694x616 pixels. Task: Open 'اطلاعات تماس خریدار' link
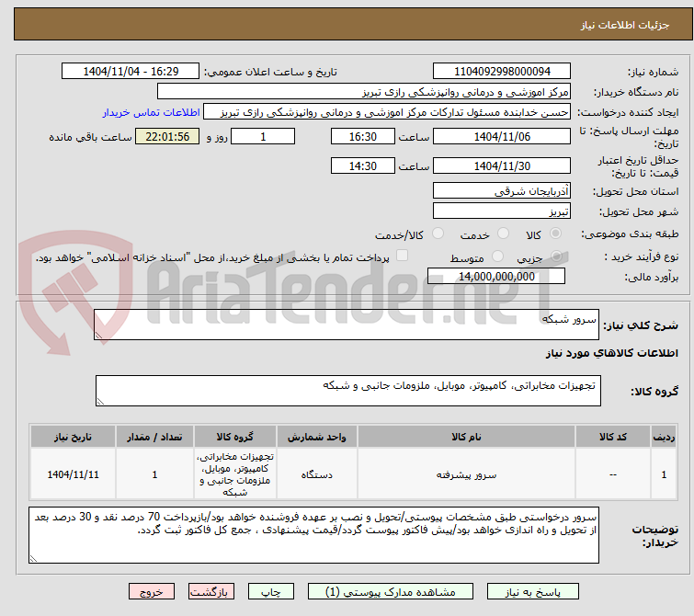(152, 112)
